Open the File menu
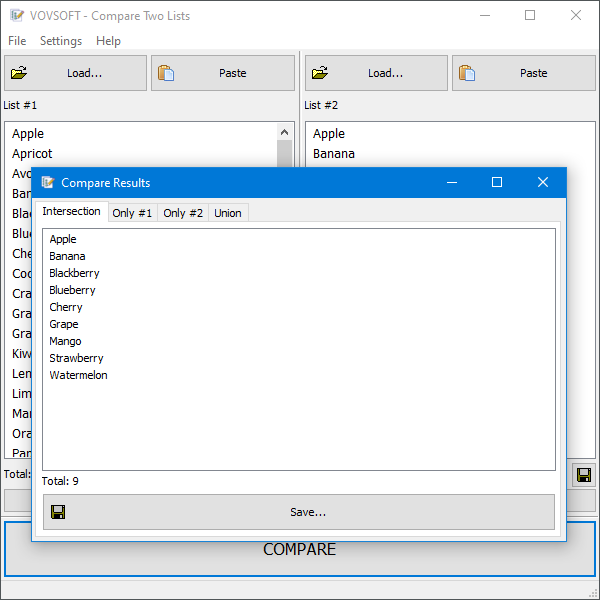Screen dimensions: 600x600 coord(17,41)
